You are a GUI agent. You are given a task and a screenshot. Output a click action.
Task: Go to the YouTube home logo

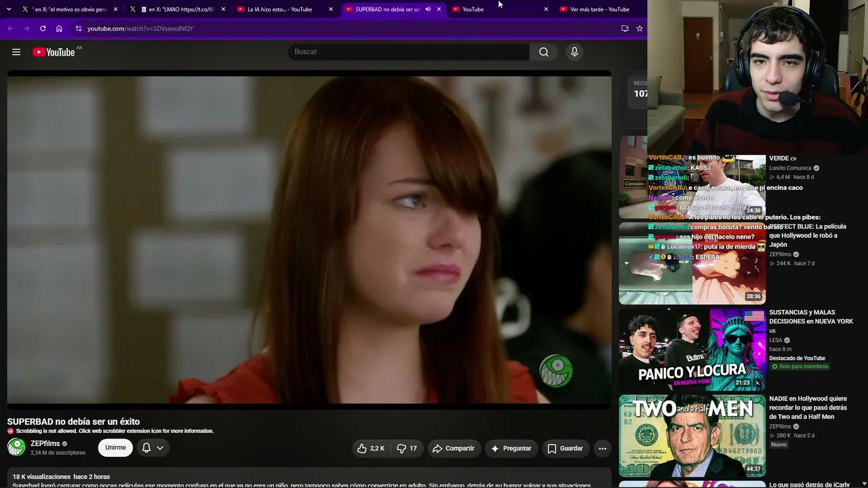point(54,52)
